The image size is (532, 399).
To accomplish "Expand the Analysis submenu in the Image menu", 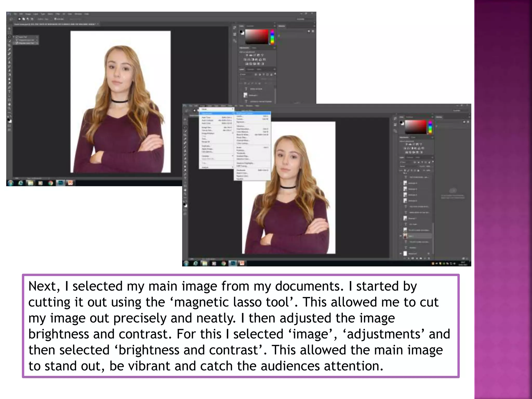I will pos(216,167).
